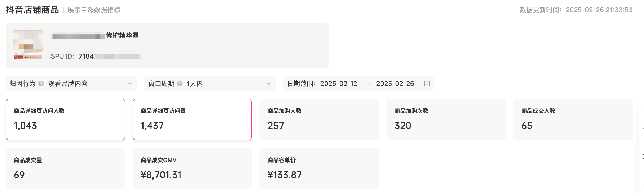Click the start date 2025-02-12 field

pos(339,84)
